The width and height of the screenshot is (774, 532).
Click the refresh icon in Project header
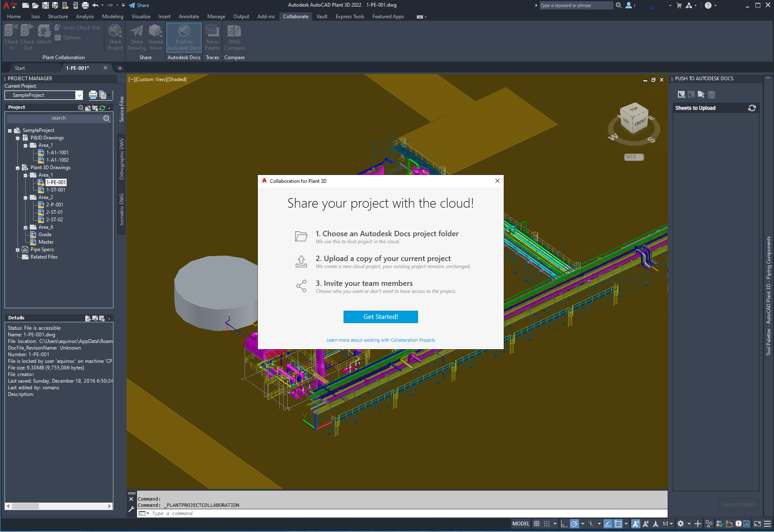(102, 108)
